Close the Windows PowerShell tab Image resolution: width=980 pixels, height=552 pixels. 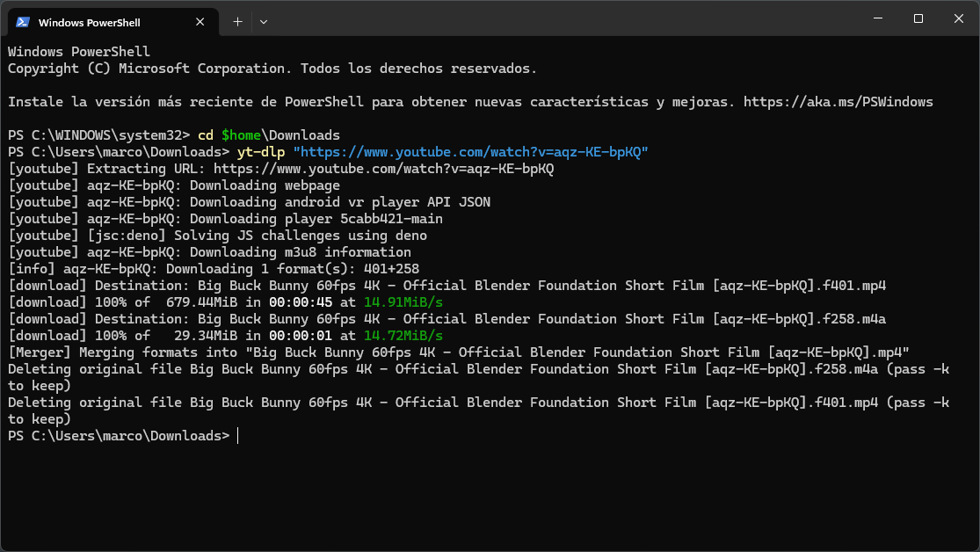coord(200,22)
